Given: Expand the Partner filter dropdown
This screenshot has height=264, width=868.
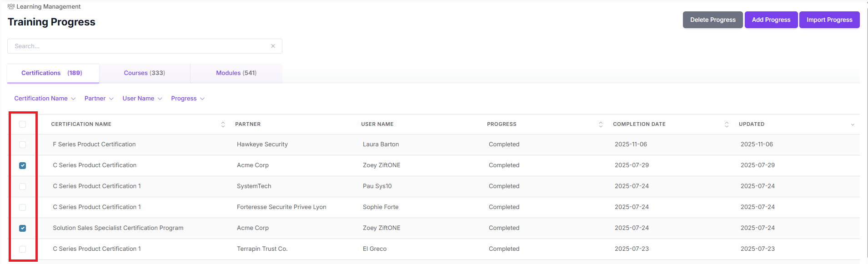Looking at the screenshot, I should coord(99,99).
